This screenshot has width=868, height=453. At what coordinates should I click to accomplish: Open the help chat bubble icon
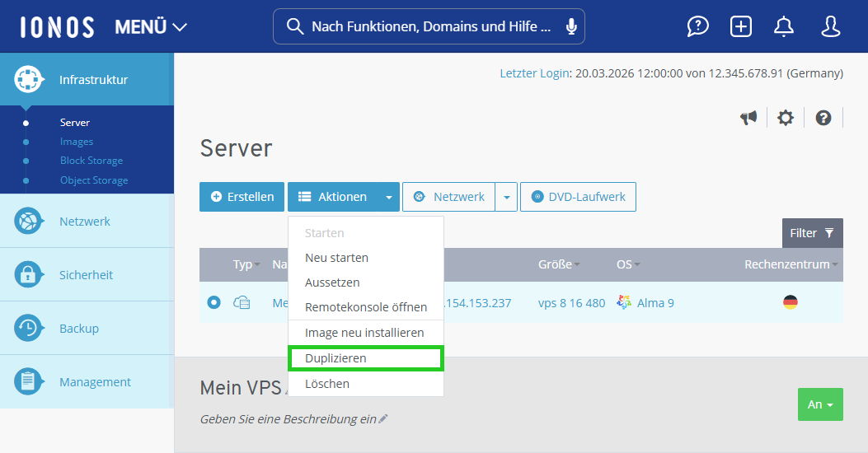click(697, 26)
